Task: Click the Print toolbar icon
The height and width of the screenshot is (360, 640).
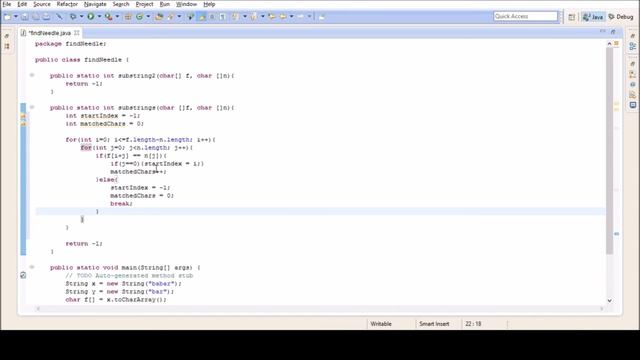Action: point(47,16)
